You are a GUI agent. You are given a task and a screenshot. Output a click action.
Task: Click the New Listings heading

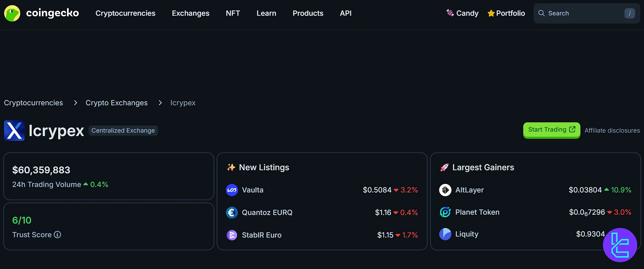[264, 167]
